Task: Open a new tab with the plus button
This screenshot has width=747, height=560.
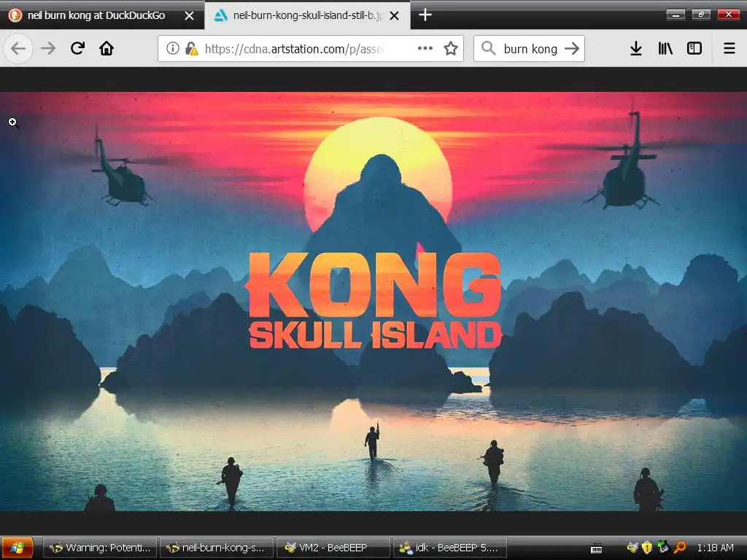Action: [425, 15]
